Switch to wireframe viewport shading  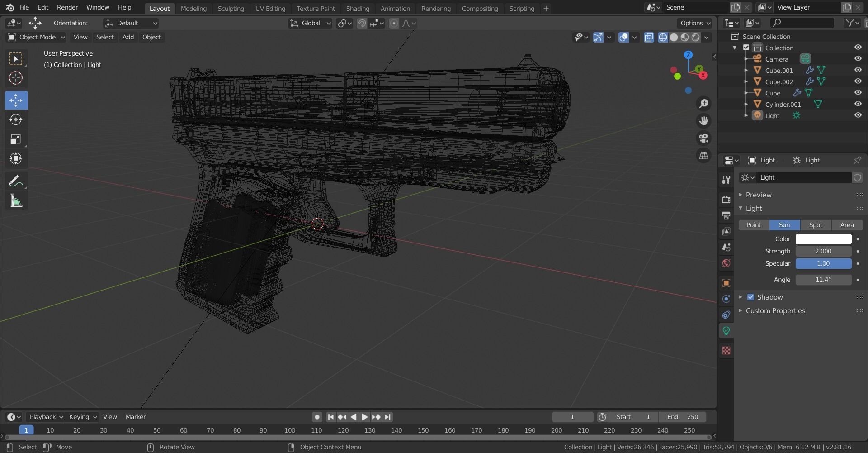click(663, 37)
